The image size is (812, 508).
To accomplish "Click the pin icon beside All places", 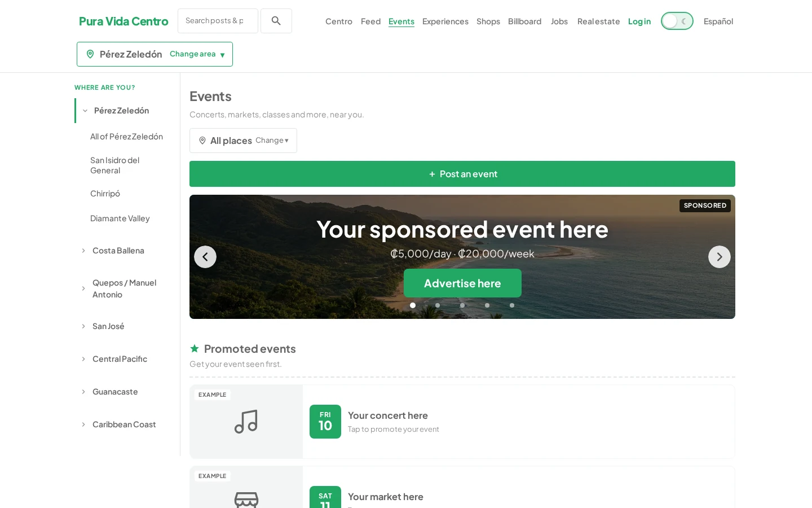I will [202, 141].
